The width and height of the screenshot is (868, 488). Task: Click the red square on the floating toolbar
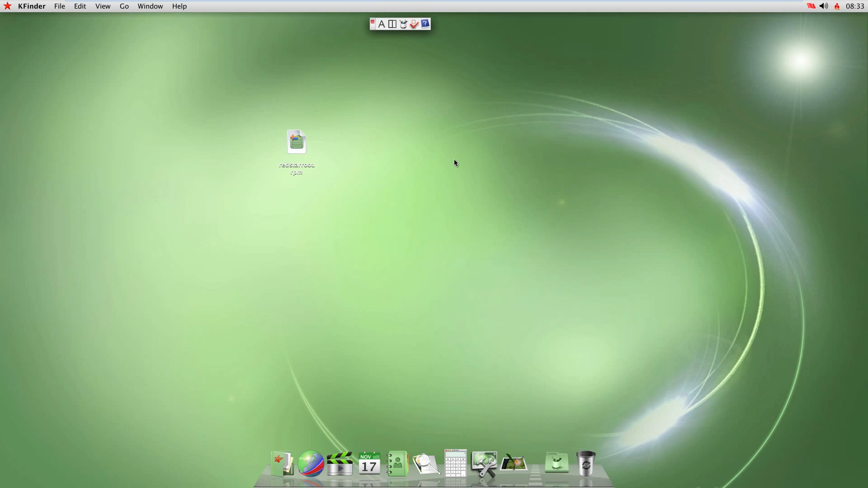(x=373, y=22)
